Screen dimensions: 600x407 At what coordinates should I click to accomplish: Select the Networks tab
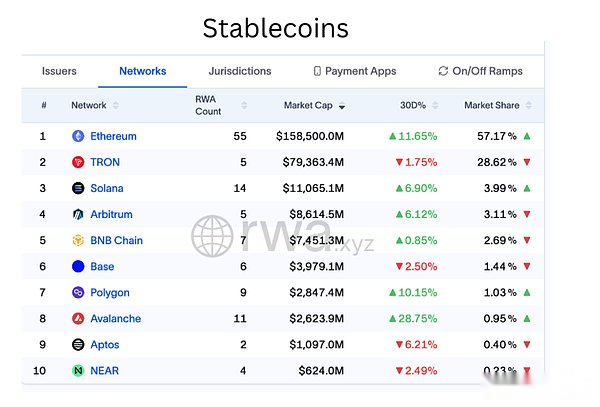click(x=143, y=71)
